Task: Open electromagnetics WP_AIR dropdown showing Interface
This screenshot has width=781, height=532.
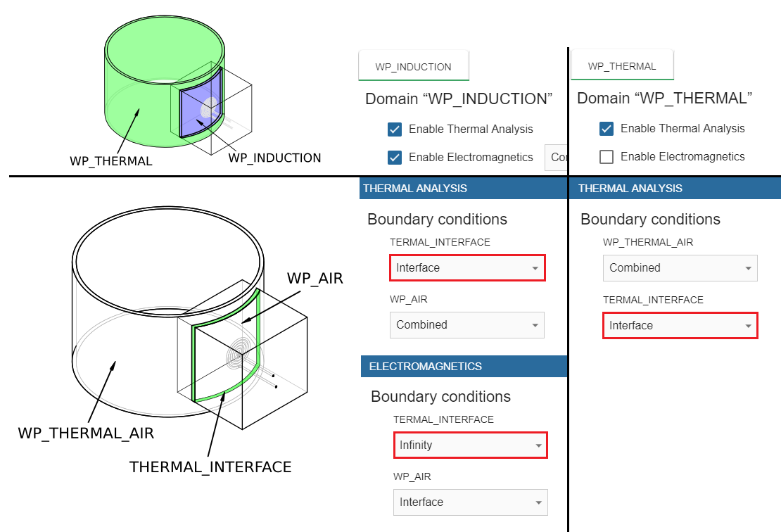Action: point(470,502)
